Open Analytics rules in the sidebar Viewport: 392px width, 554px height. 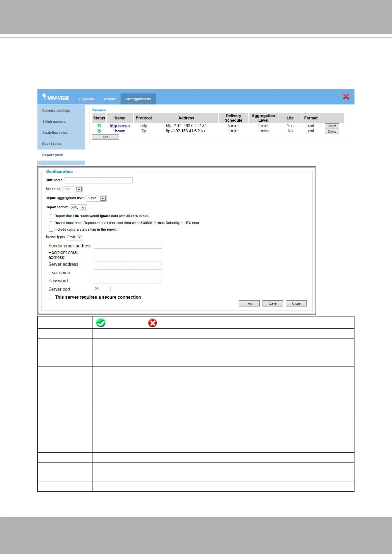pyautogui.click(x=55, y=133)
